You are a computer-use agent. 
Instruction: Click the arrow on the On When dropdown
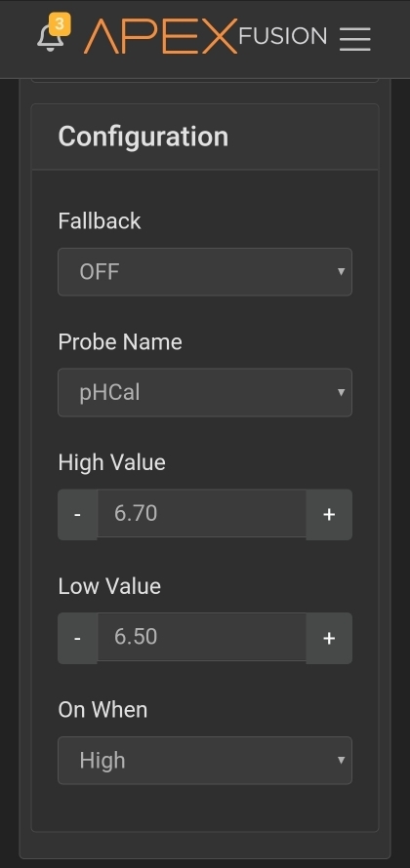pyautogui.click(x=342, y=761)
